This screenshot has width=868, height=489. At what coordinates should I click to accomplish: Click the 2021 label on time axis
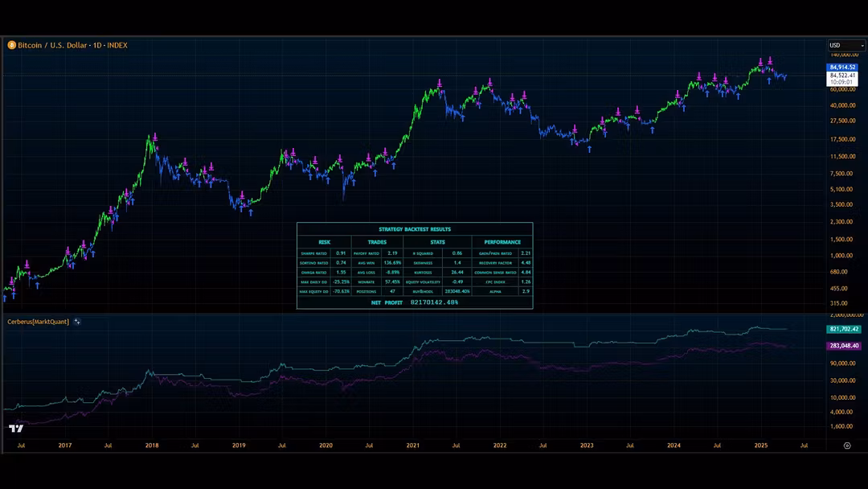412,445
